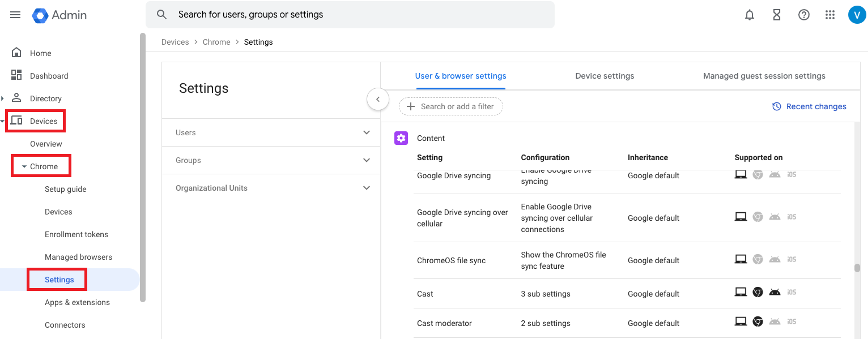Click the Inheritance column header

coord(648,157)
